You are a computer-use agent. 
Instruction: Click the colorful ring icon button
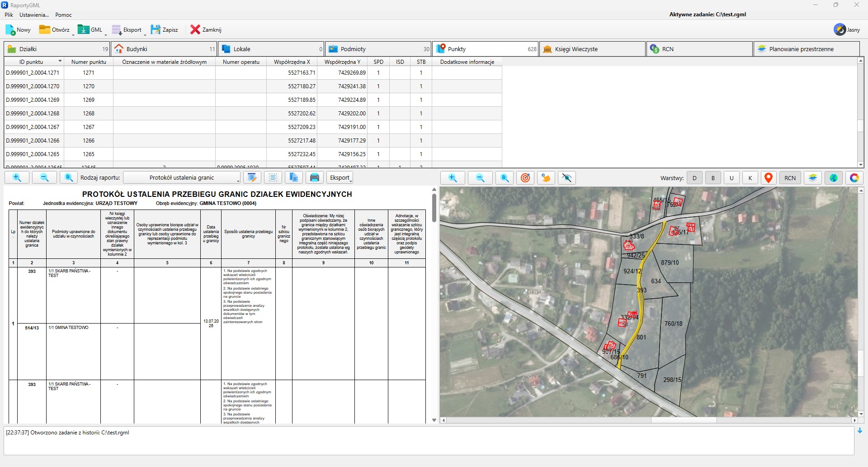click(x=854, y=178)
